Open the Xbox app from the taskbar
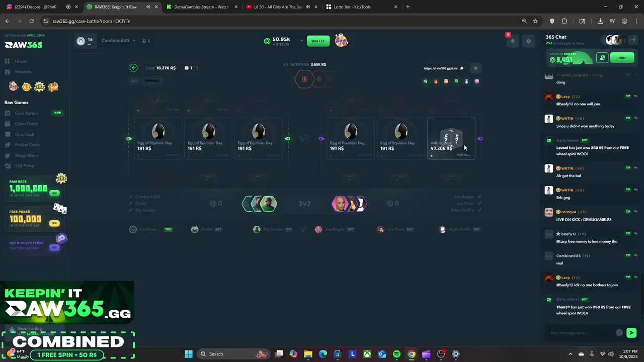 (368, 354)
